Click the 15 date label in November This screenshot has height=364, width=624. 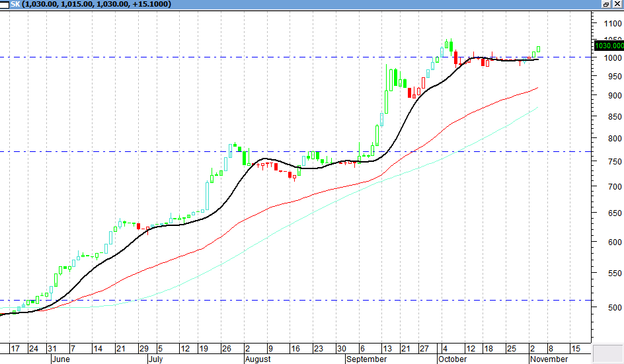click(x=576, y=349)
